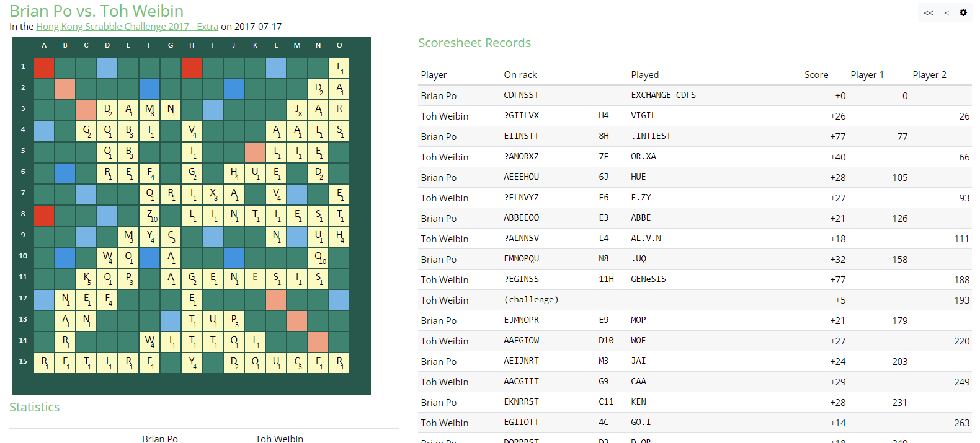Viewport: 980px width, 443px height.
Task: Select the 'OR.XA' played word
Action: pyautogui.click(x=643, y=156)
